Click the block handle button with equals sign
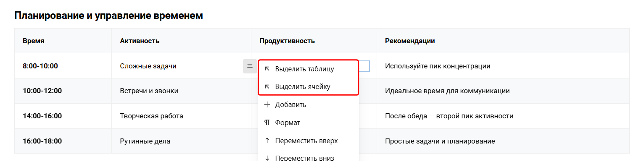644x167 pixels. tap(250, 66)
